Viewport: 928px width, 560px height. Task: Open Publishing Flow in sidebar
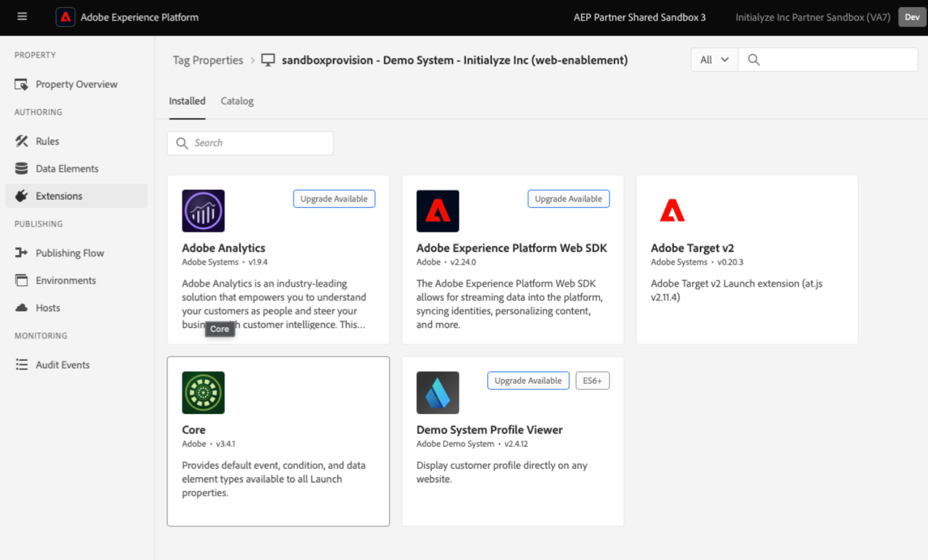pos(77,253)
